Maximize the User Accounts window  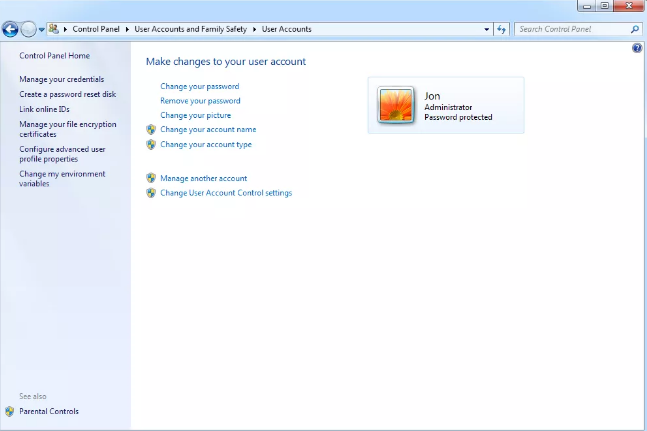[604, 6]
